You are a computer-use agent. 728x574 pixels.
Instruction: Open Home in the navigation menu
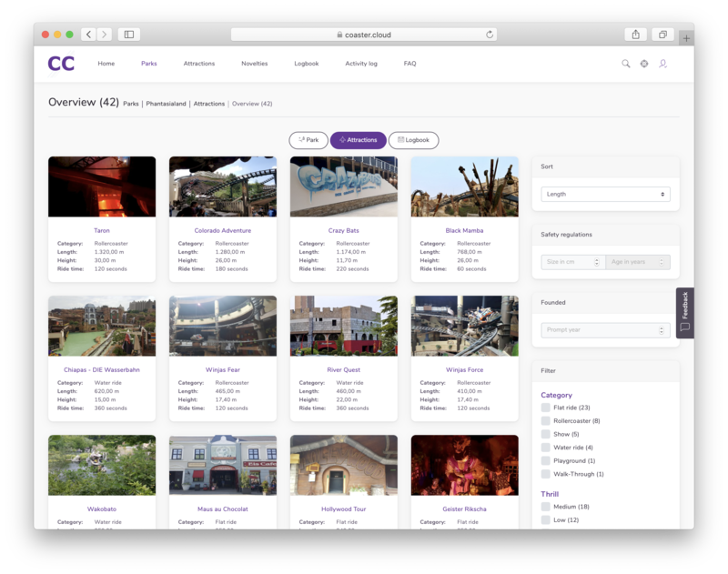click(106, 64)
